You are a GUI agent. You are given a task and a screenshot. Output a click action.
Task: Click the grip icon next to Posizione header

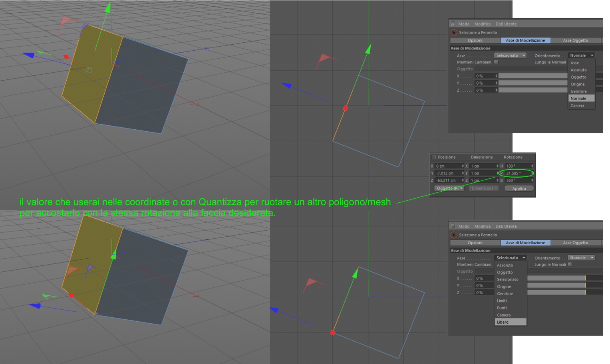(433, 157)
